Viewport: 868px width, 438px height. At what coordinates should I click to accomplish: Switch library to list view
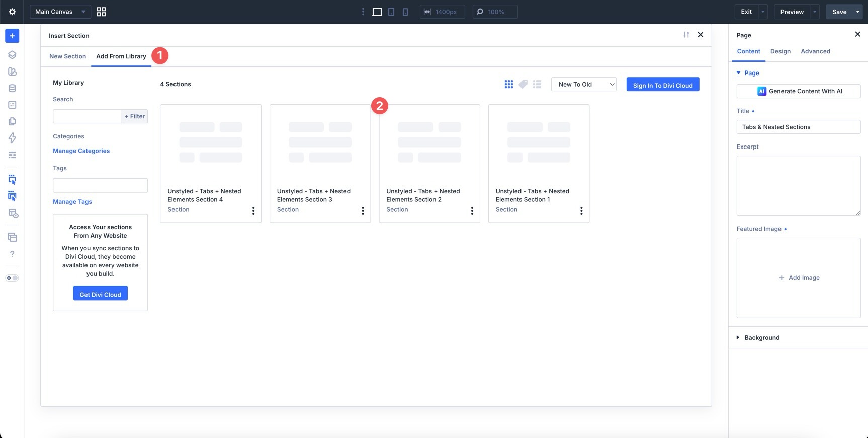537,84
